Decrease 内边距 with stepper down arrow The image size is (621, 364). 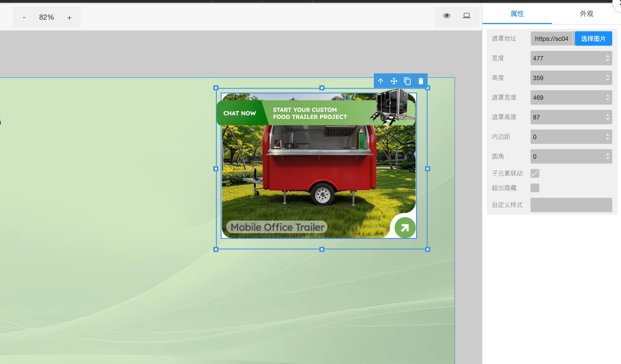coord(608,139)
